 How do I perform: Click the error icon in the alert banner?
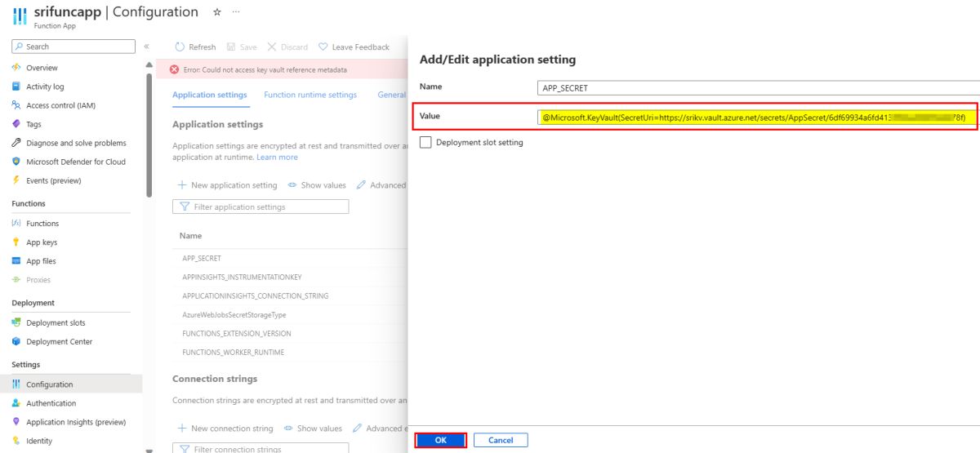pos(174,70)
